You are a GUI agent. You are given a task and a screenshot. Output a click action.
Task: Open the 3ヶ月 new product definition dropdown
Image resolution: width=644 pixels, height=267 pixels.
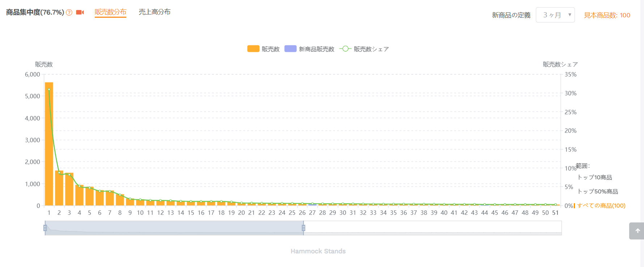point(555,15)
